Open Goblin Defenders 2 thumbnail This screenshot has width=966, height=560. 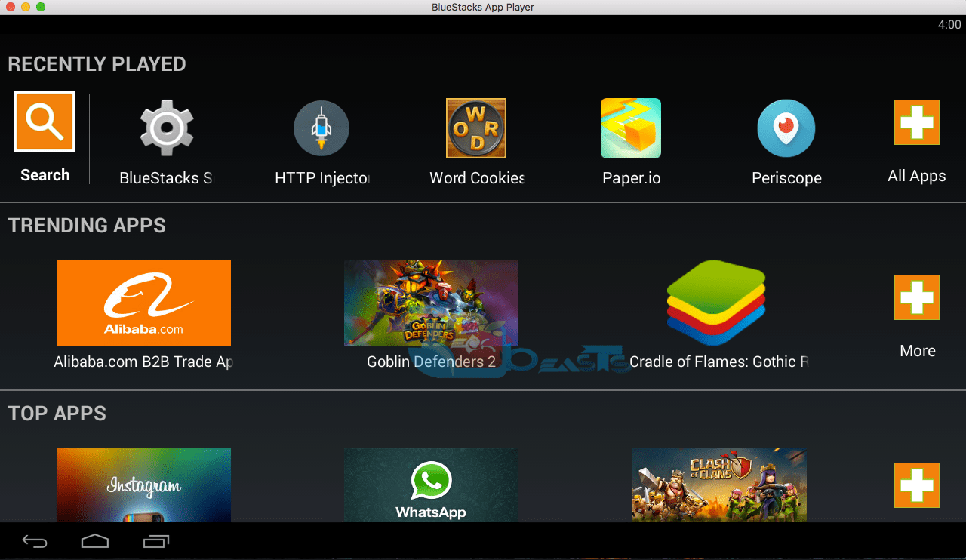431,303
